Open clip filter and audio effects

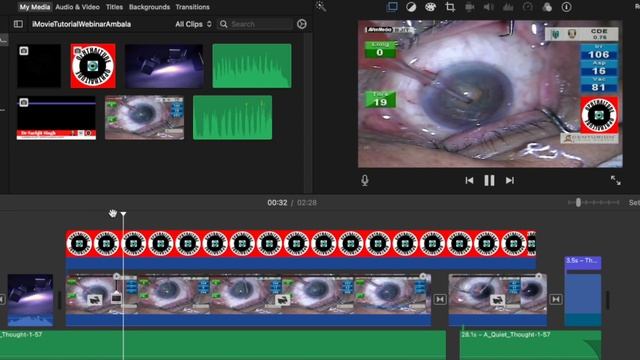tap(547, 7)
